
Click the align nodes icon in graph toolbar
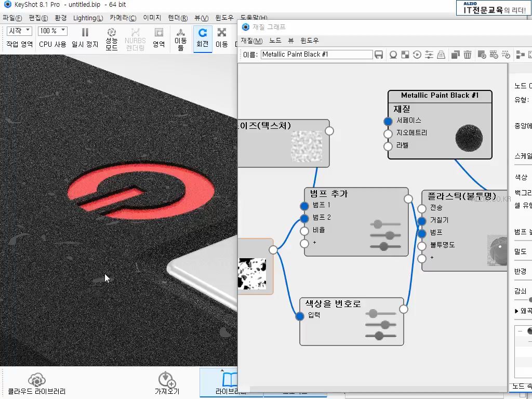tap(520, 55)
